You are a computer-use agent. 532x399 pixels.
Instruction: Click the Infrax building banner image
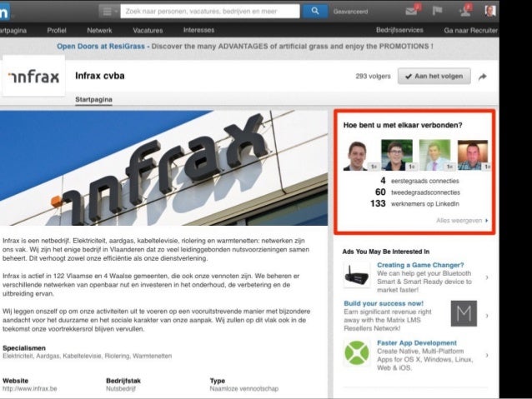[x=164, y=167]
